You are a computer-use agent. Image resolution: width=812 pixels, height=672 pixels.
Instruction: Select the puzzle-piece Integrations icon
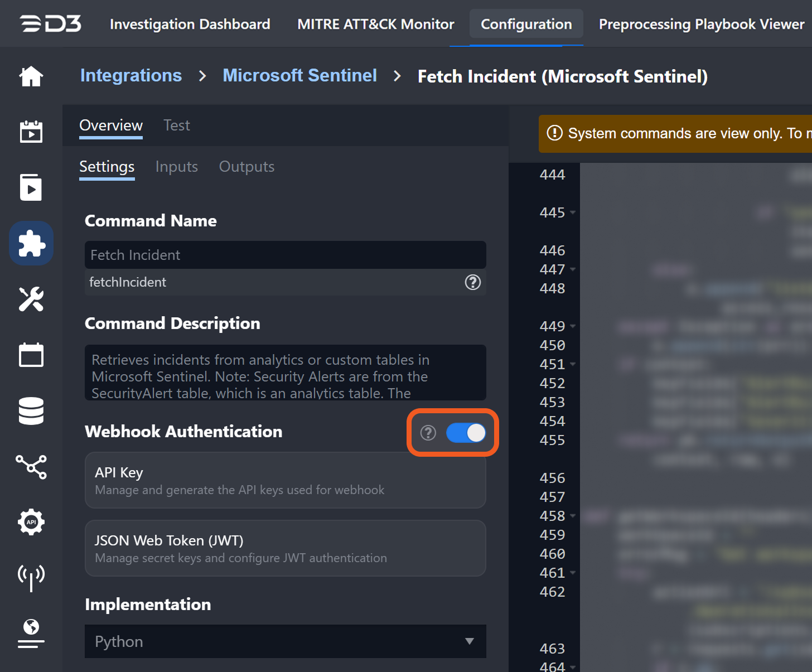(x=31, y=244)
